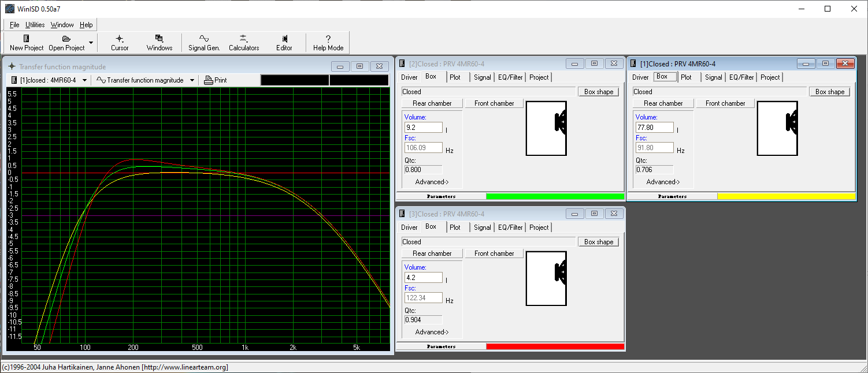Open the driver Editor
Viewport: 868px width, 373px height.
pyautogui.click(x=284, y=43)
